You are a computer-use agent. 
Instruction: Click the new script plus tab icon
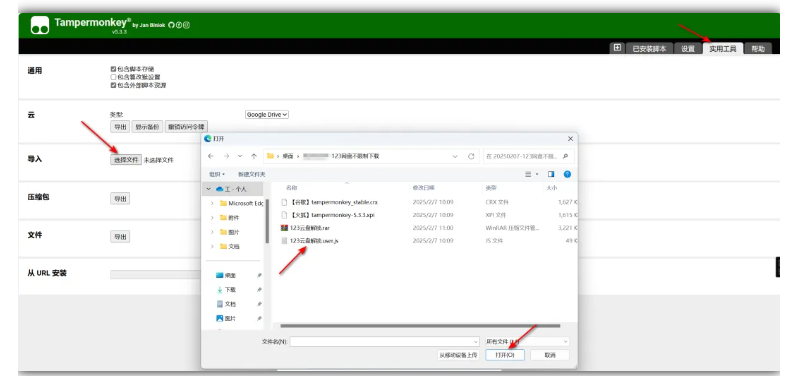point(617,48)
